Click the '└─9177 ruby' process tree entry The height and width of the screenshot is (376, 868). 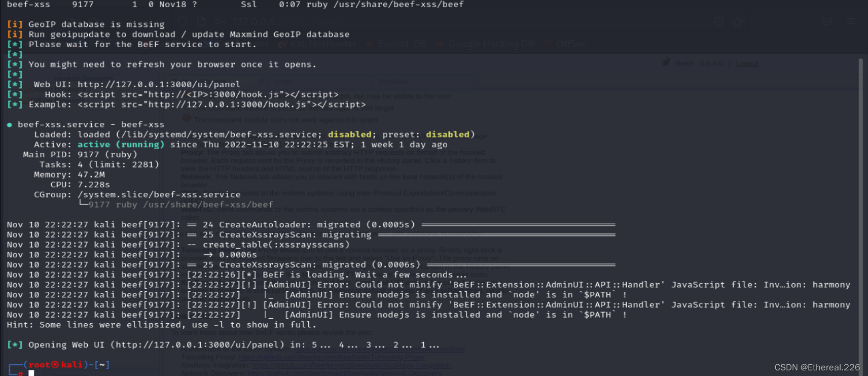[x=176, y=204]
